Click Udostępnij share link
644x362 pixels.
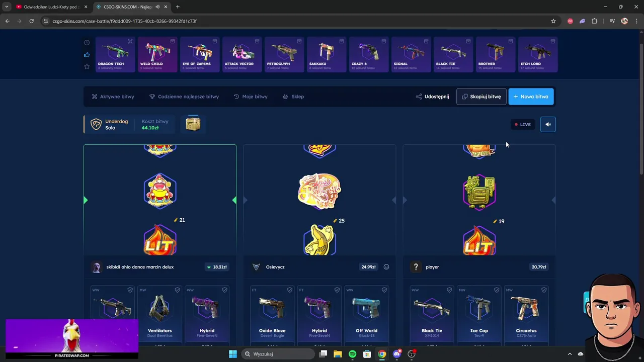pyautogui.click(x=433, y=97)
